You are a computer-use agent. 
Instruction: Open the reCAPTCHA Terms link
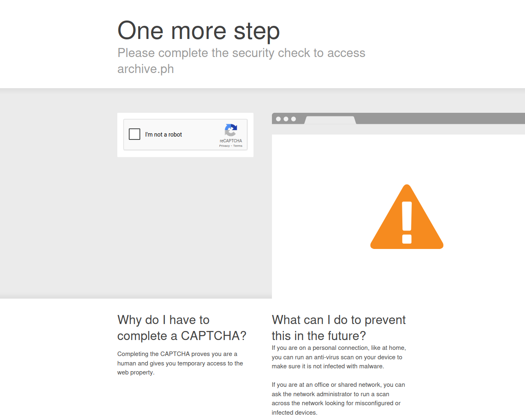click(x=238, y=146)
